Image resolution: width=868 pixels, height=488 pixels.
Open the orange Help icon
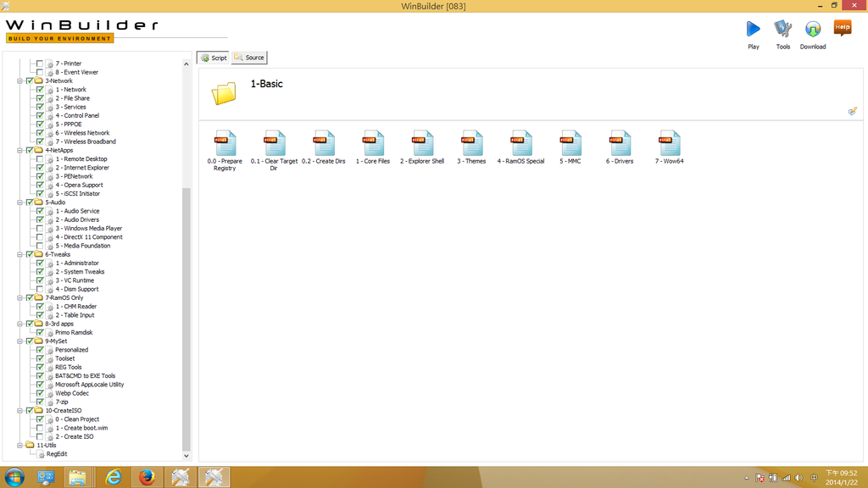842,28
